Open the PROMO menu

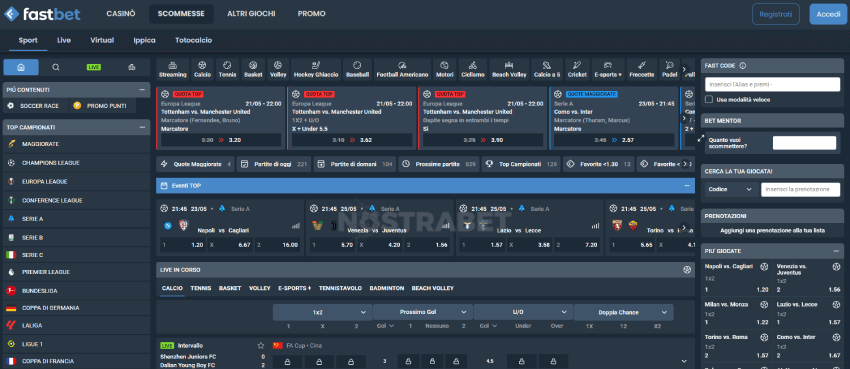pyautogui.click(x=312, y=14)
